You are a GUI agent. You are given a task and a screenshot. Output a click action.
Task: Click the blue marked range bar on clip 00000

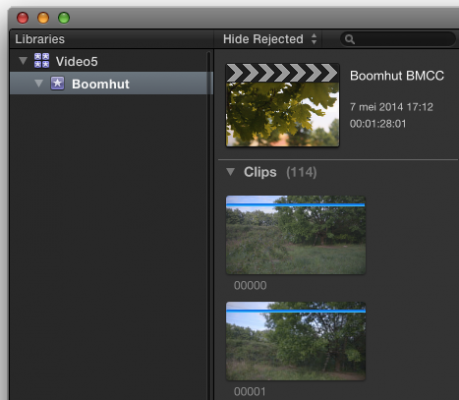[x=296, y=205]
